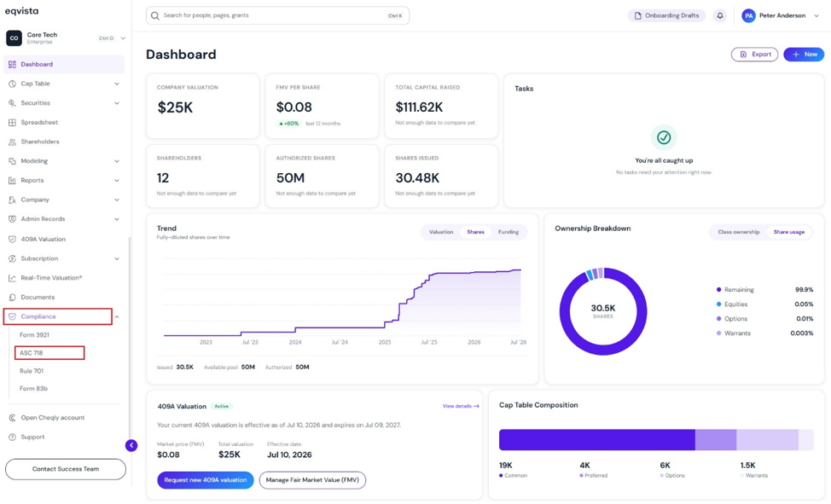Collapse sidebar with purple arrow button
The height and width of the screenshot is (504, 831).
click(131, 446)
